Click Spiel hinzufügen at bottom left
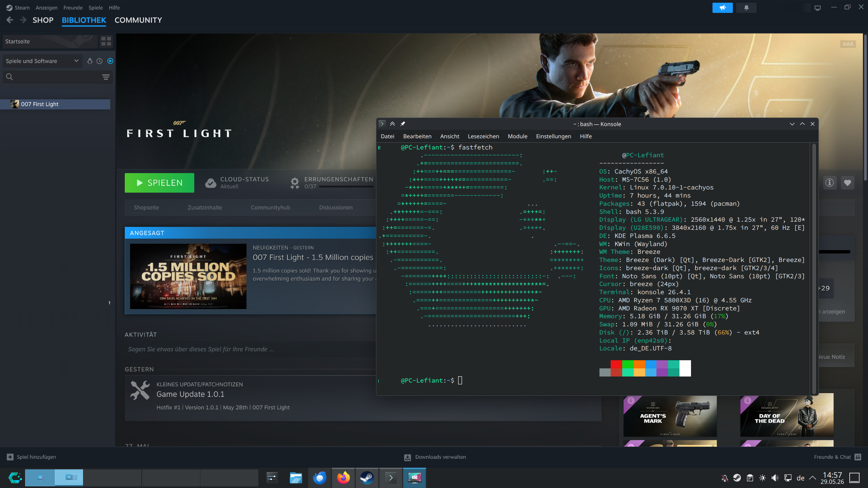The image size is (868, 488). 32,457
